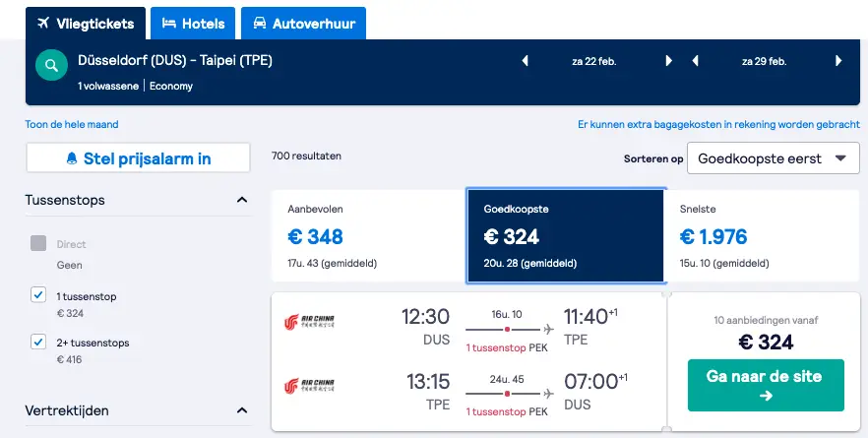Viewport: 868px width, 438px height.
Task: Uncheck the 1 tussenstop checkbox
Action: (38, 294)
